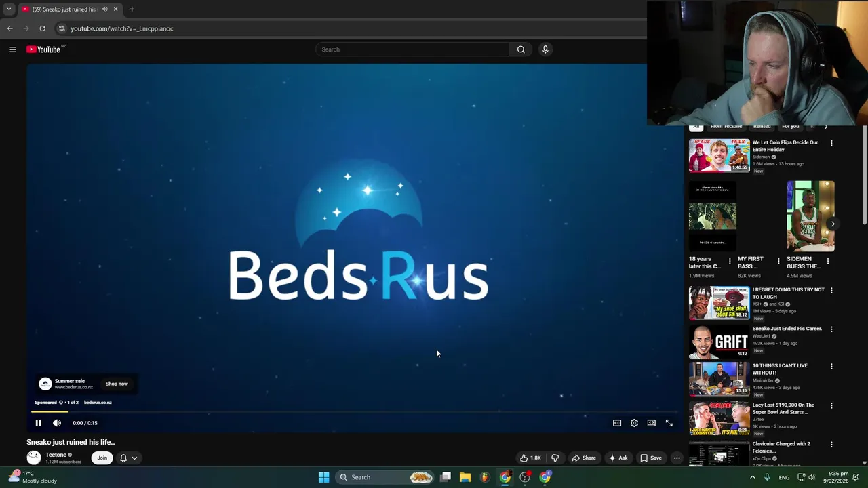Select the For you filter chip
868x488 pixels.
coord(791,127)
